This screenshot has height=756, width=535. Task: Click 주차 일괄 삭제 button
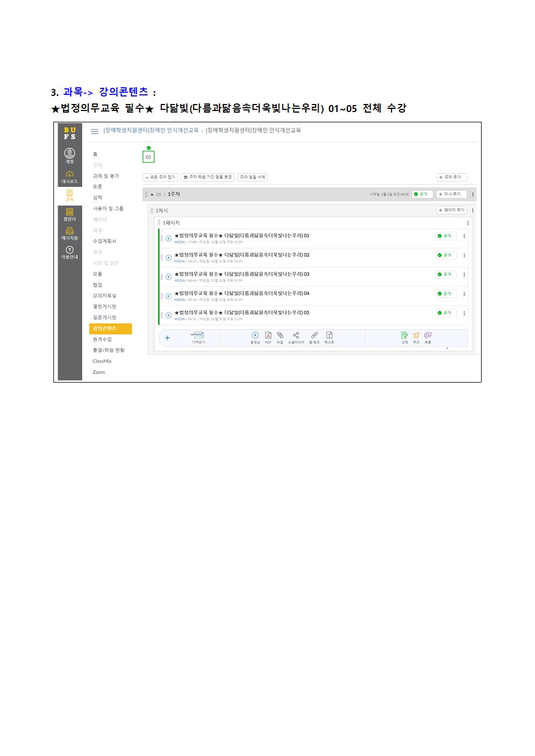(x=252, y=177)
